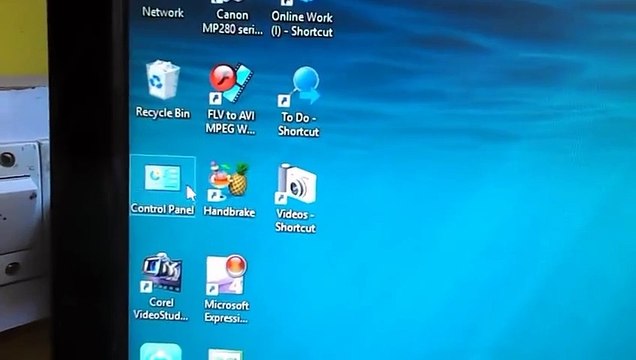Click the 'Corel VideoStud...' label

pyautogui.click(x=161, y=309)
